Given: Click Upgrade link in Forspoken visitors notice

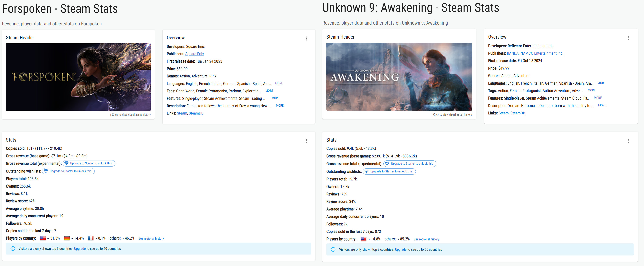Looking at the screenshot, I should click(x=80, y=249).
